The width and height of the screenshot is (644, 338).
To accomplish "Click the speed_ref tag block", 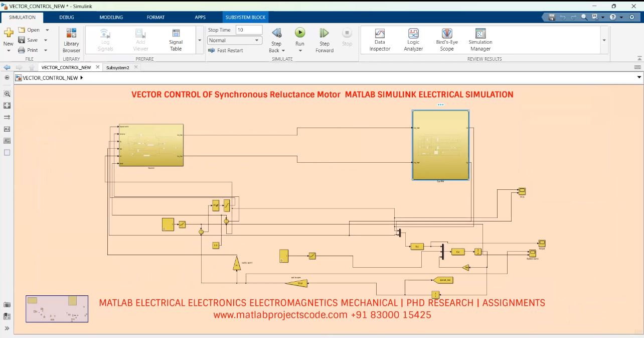I will pos(442,280).
